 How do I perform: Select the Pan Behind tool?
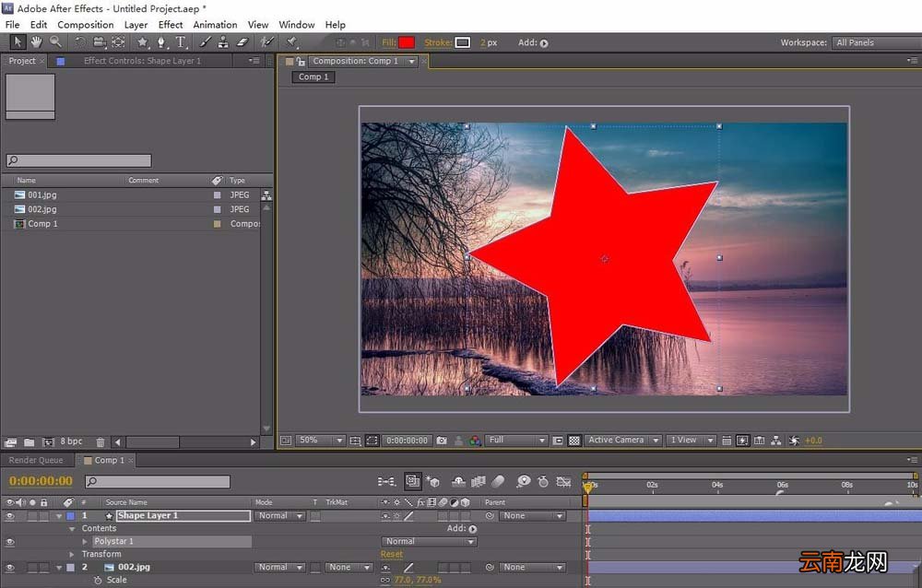coord(118,42)
